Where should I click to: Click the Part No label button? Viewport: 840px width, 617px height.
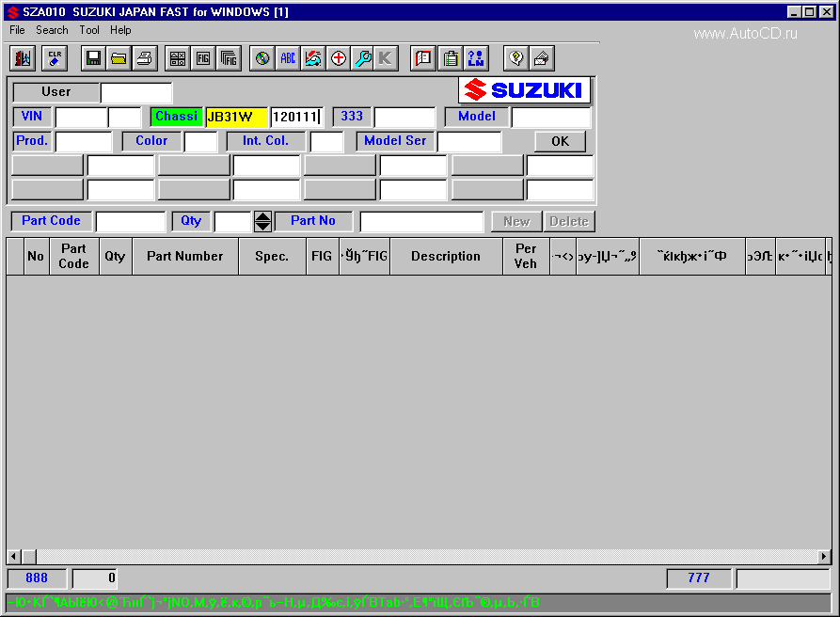(313, 221)
